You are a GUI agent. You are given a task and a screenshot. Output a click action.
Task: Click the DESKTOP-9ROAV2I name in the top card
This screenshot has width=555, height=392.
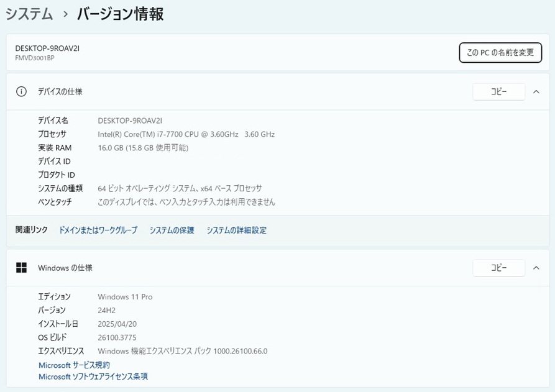pos(47,48)
